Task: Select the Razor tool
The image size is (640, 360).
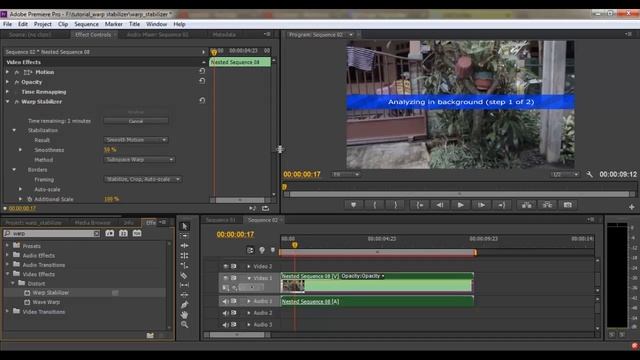Action: pos(184,276)
